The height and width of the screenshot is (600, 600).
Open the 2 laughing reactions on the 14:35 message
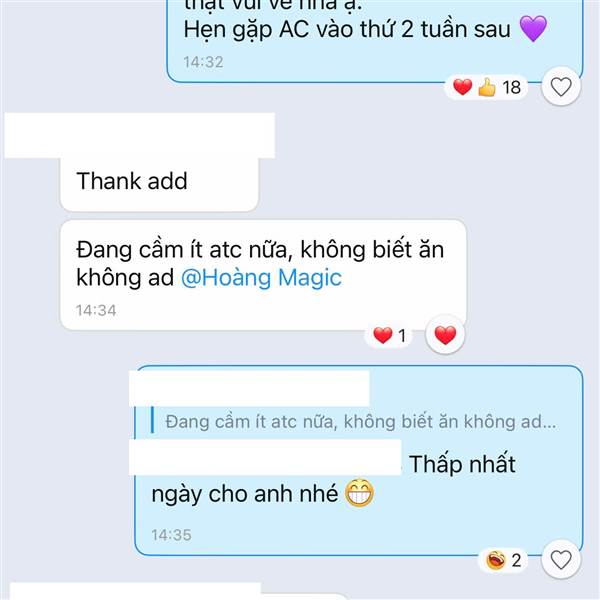point(504,560)
